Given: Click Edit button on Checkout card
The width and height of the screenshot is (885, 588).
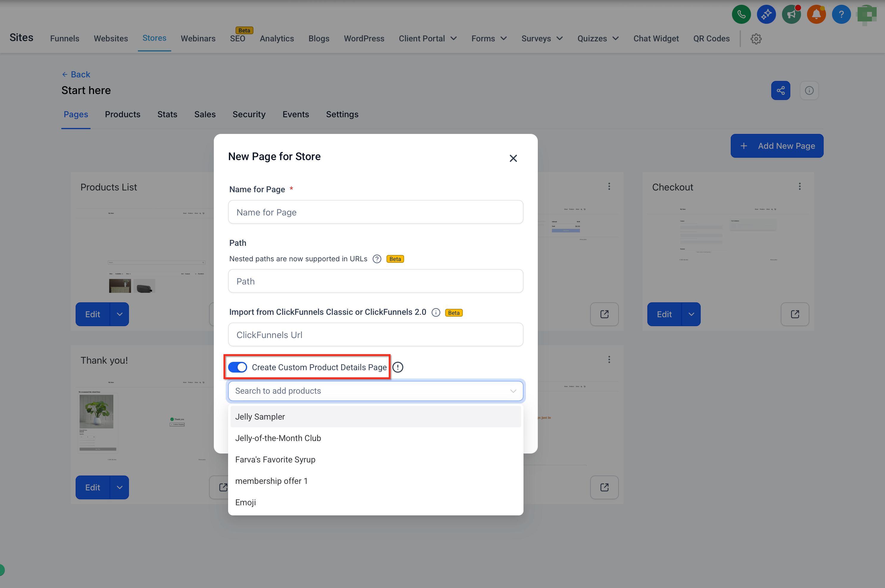Looking at the screenshot, I should [664, 314].
